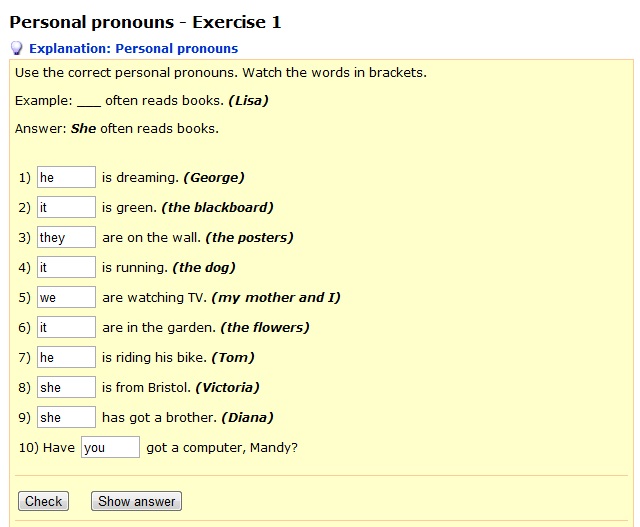The height and width of the screenshot is (527, 640).
Task: Select the answer field for the dog
Action: [x=67, y=267]
